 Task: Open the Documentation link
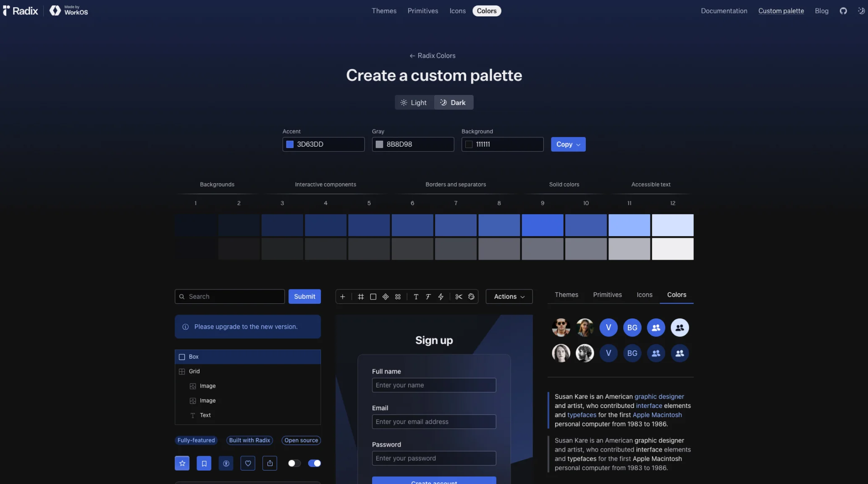(724, 11)
